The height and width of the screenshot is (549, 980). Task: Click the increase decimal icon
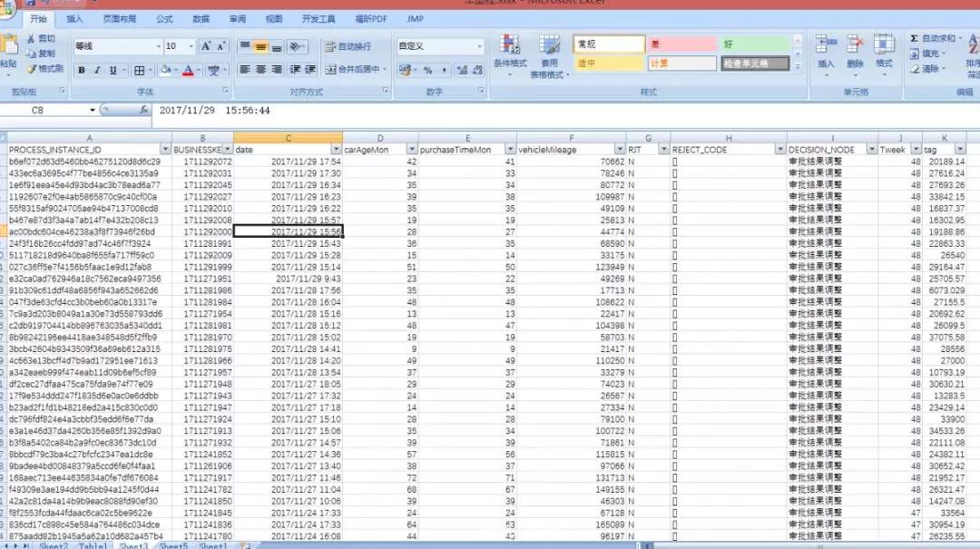(x=462, y=70)
